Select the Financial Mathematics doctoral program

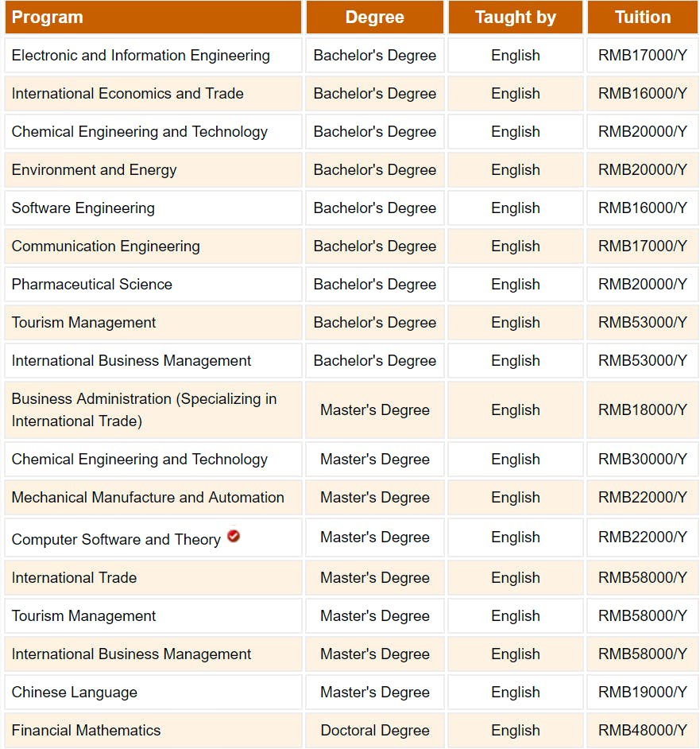click(86, 731)
